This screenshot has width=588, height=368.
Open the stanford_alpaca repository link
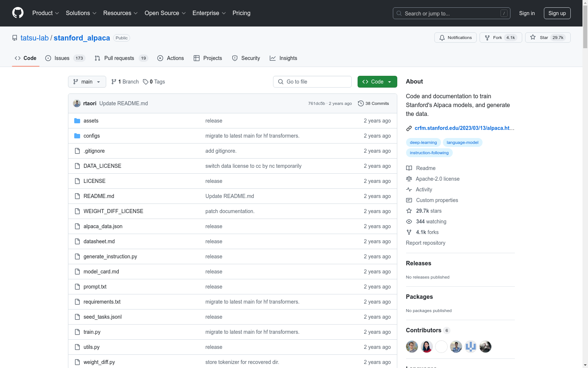(x=82, y=38)
